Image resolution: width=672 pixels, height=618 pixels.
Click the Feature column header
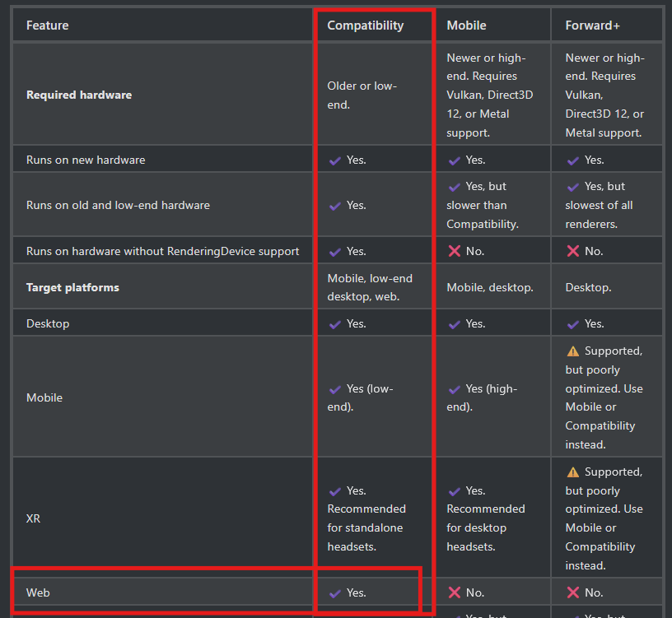coord(48,26)
